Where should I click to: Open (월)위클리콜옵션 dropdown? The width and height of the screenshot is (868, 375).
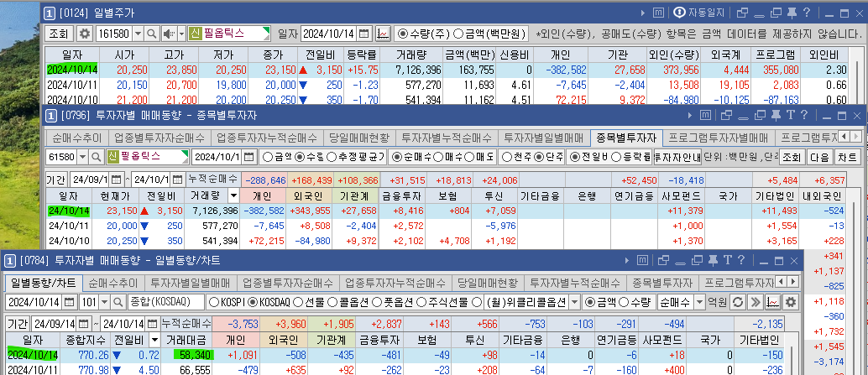574,302
